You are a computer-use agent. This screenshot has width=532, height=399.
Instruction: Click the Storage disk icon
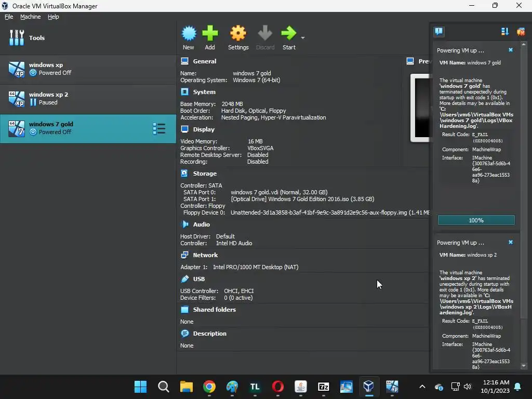coord(184,174)
